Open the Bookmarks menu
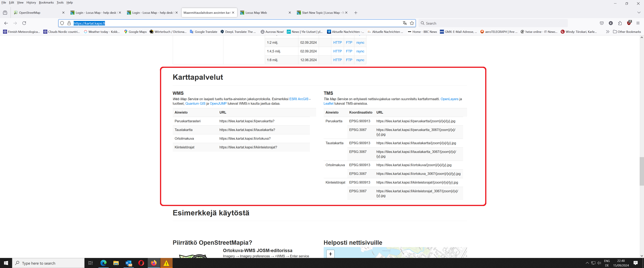644x268 pixels. [46, 3]
